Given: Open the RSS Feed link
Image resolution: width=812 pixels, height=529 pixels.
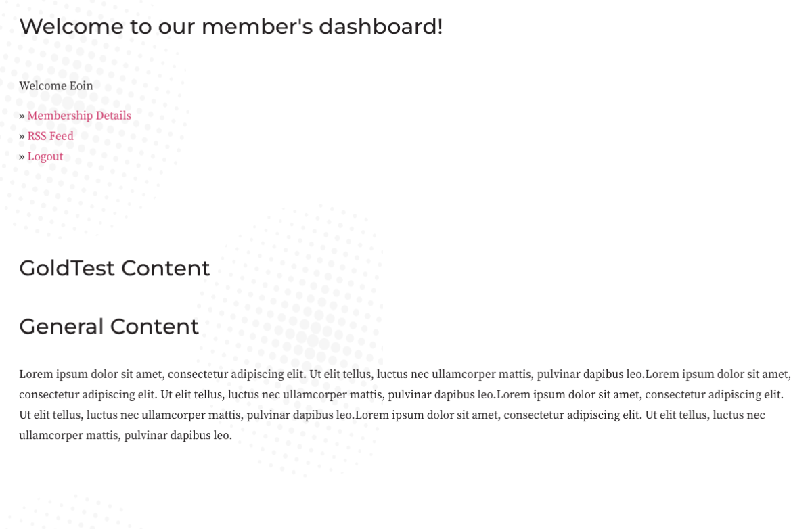Looking at the screenshot, I should (50, 136).
